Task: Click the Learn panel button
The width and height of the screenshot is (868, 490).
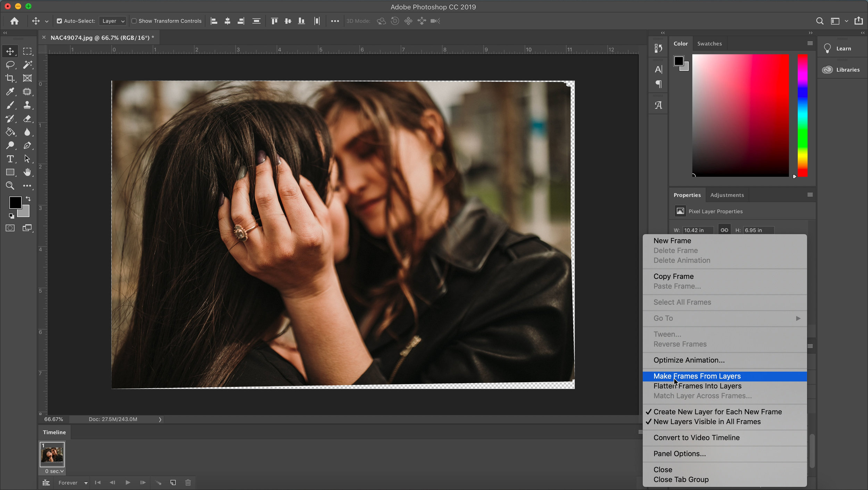Action: (842, 48)
